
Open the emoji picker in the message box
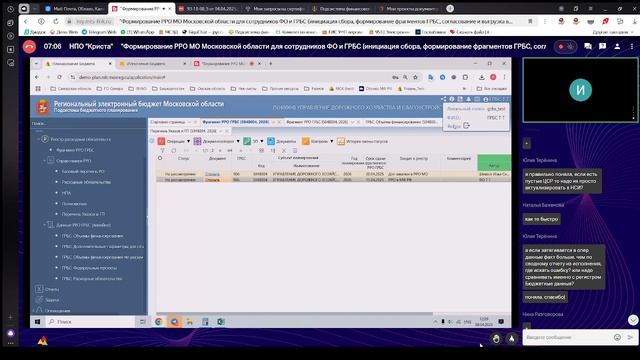click(617, 337)
